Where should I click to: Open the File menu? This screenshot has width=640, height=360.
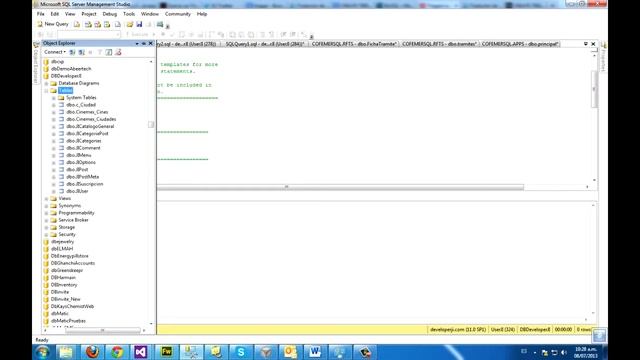point(40,14)
